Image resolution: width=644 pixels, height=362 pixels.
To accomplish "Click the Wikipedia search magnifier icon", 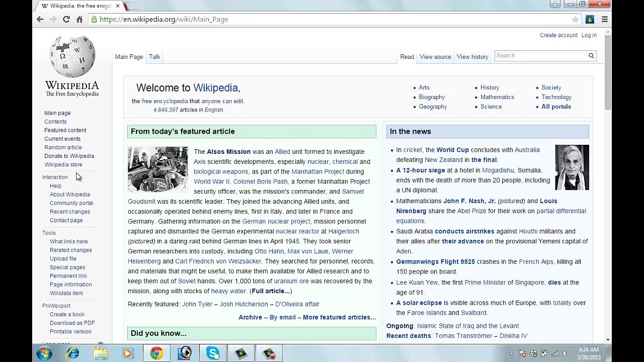I will point(591,56).
